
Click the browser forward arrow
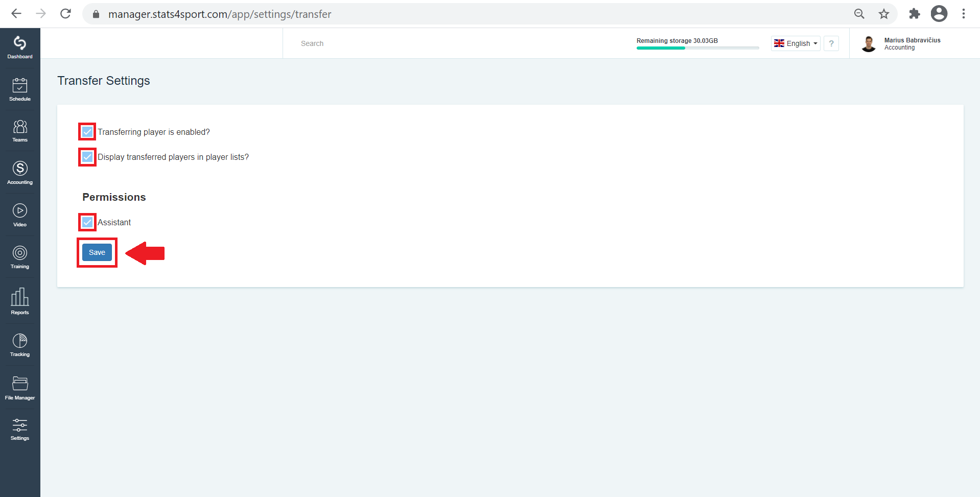[41, 14]
